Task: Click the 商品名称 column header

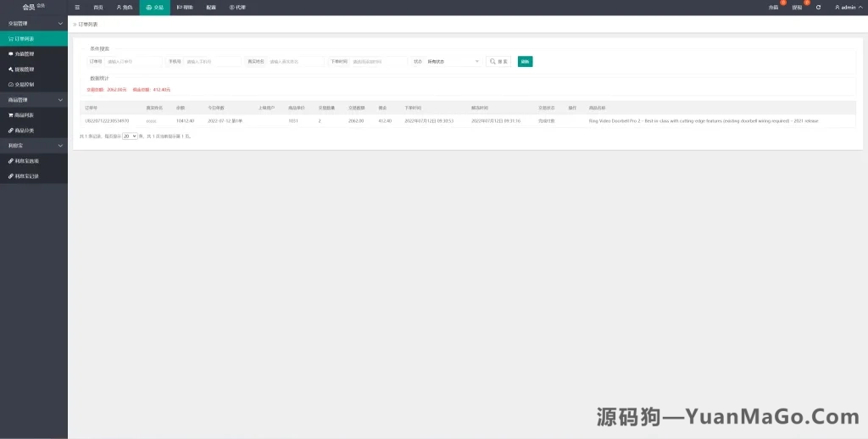Action: click(x=598, y=108)
